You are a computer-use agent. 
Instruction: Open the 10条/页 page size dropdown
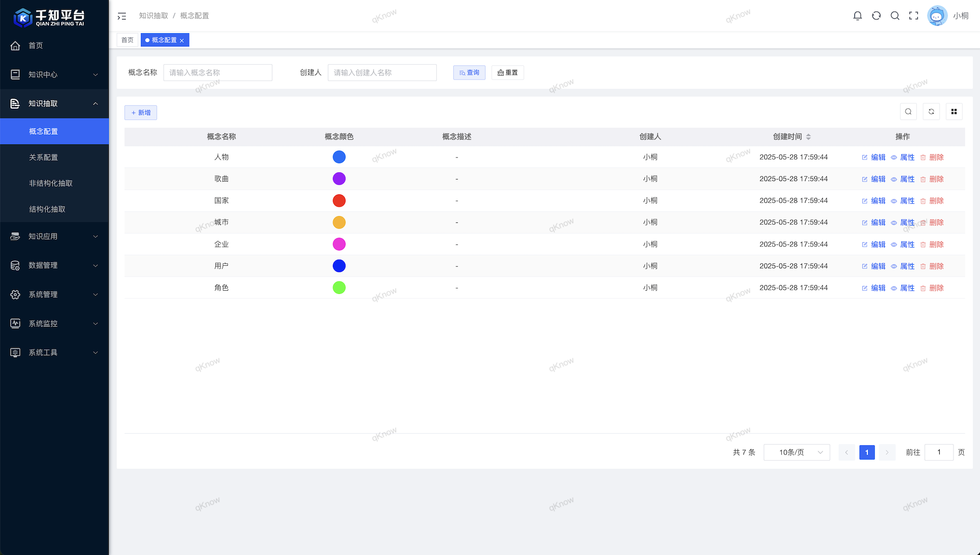pos(796,452)
